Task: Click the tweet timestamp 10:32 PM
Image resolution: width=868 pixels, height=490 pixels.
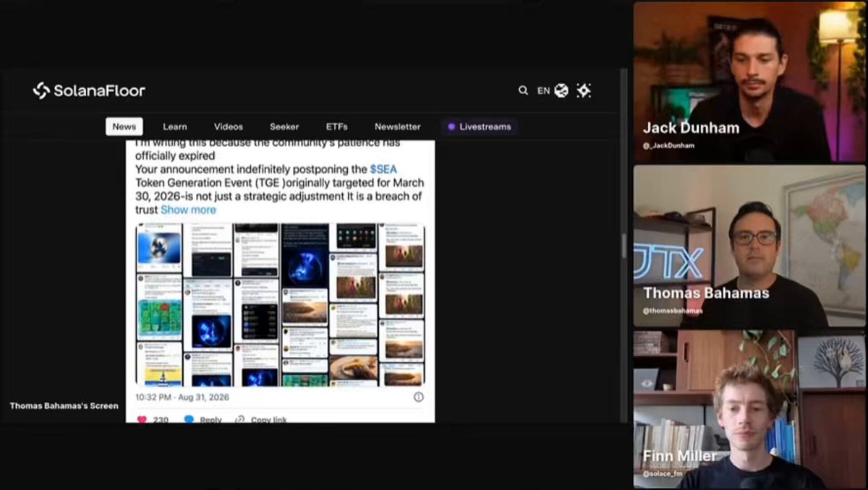Action: pyautogui.click(x=181, y=397)
